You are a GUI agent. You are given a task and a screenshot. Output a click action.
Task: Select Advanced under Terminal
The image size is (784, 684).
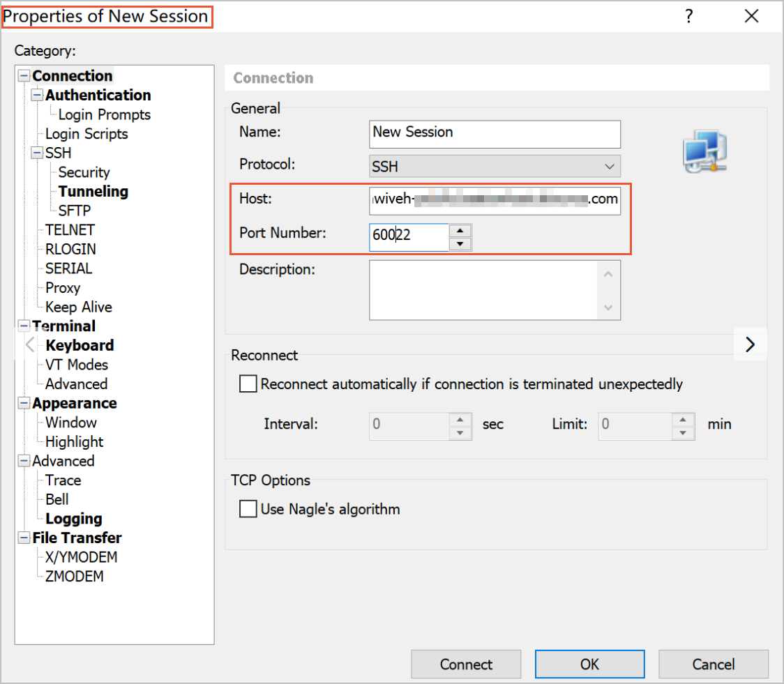pyautogui.click(x=77, y=383)
